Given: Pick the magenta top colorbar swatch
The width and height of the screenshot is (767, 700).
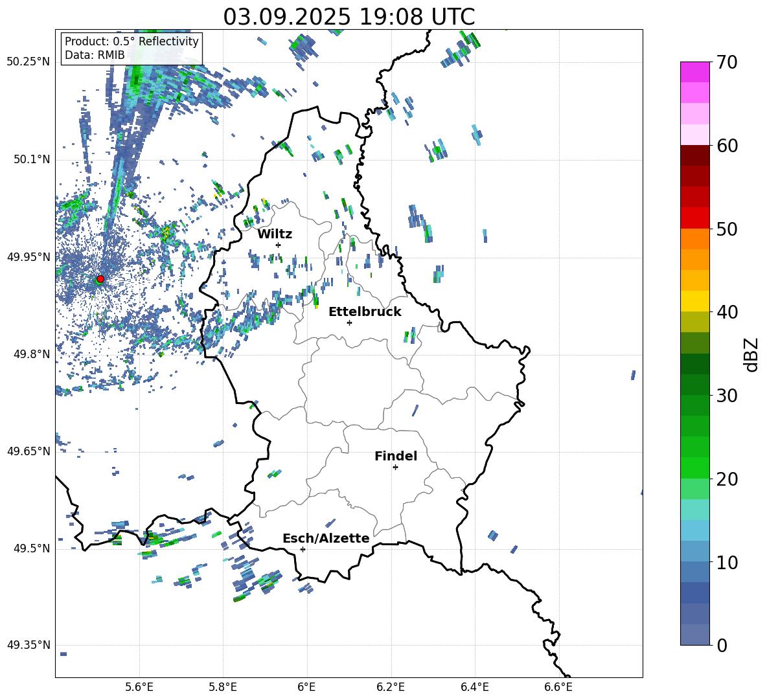Looking at the screenshot, I should click(x=695, y=73).
